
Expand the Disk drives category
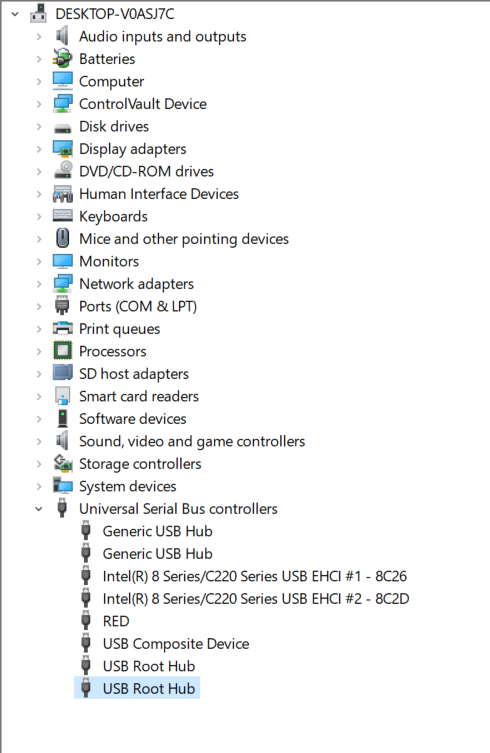(x=39, y=127)
